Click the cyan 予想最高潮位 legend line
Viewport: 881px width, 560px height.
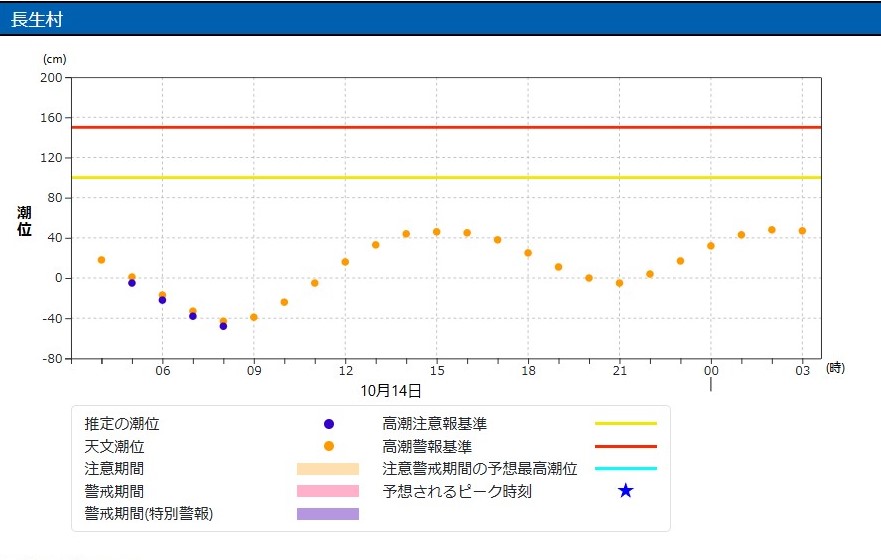625,468
